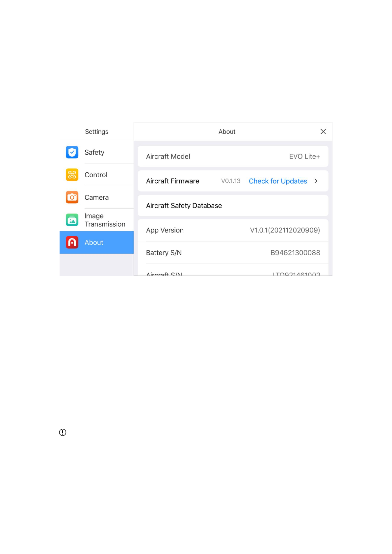Click app version V1.0.1(202112020909)
Viewport: 392px width, 554px height.
pos(285,230)
